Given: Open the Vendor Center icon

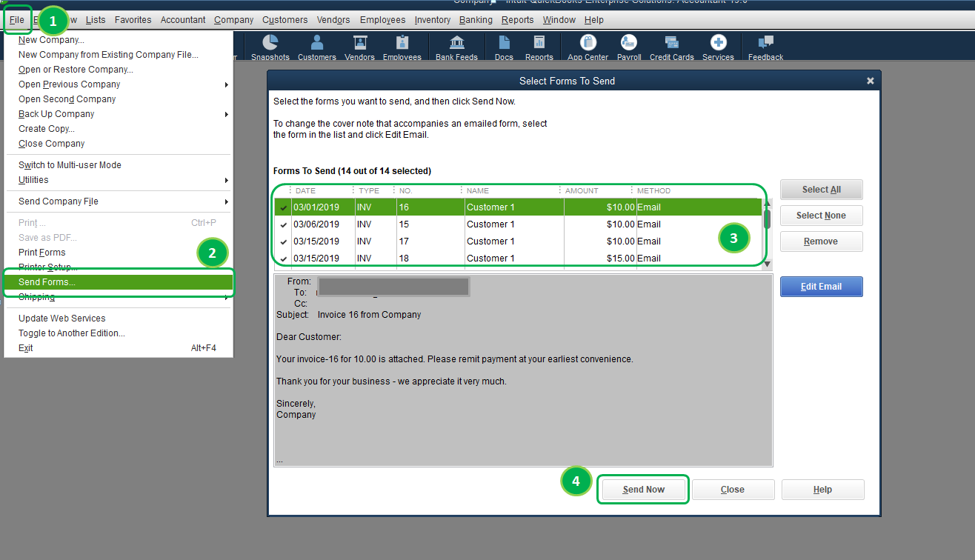Looking at the screenshot, I should coord(359,46).
